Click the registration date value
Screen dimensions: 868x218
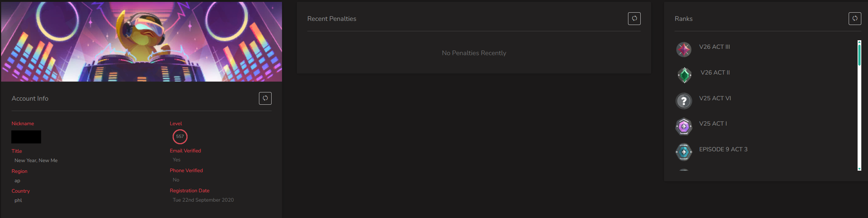click(x=203, y=200)
